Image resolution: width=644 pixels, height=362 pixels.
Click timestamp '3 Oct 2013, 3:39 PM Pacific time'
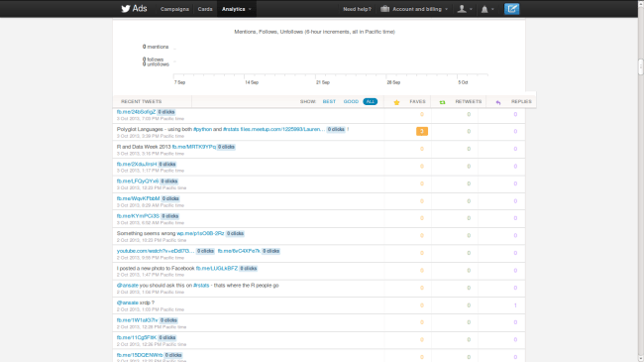click(x=151, y=136)
